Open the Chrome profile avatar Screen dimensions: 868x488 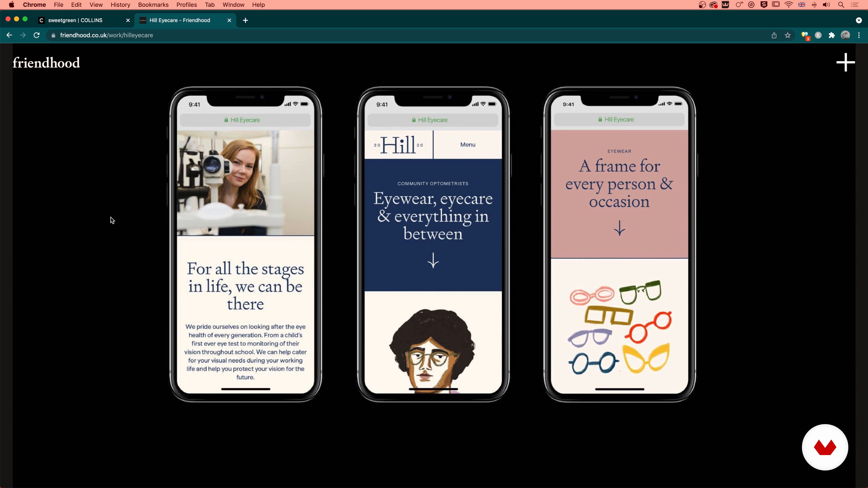pyautogui.click(x=845, y=35)
